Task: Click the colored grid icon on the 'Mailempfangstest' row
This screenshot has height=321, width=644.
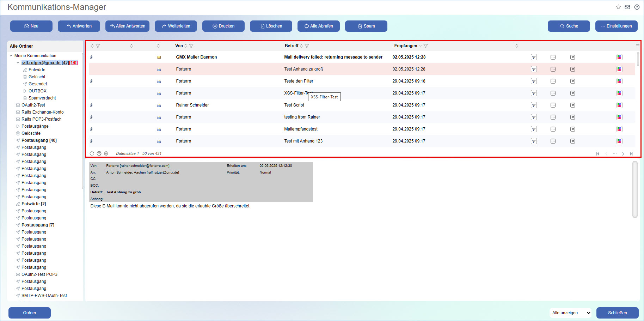Action: tap(619, 129)
